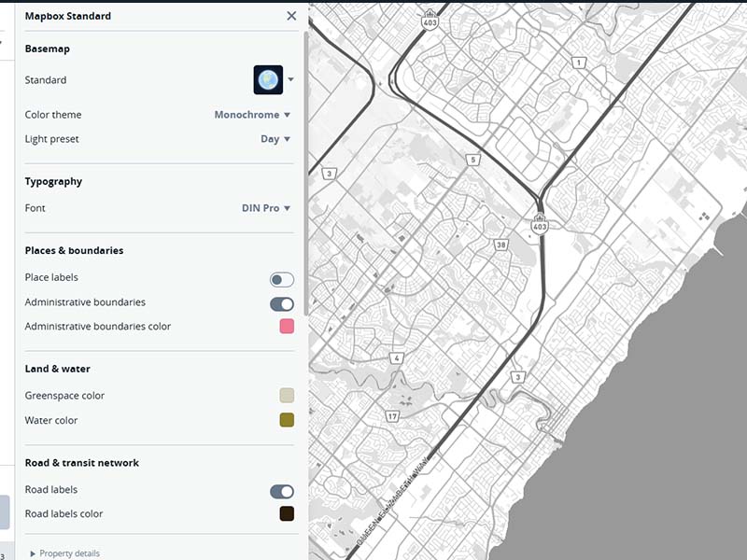Enable the Place labels toggle
This screenshot has height=560, width=747.
(x=283, y=277)
